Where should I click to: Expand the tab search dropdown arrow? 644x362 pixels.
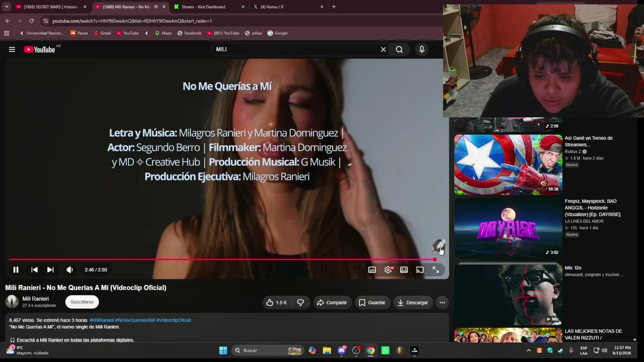7,7
